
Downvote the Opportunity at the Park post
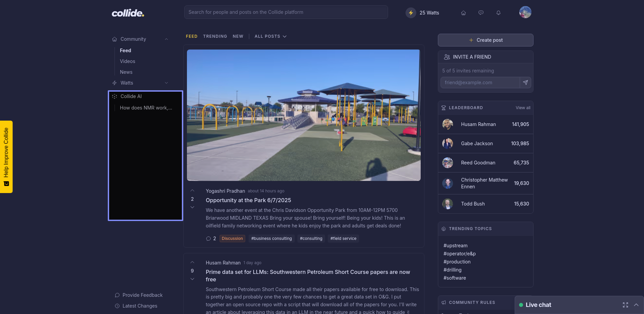(192, 207)
